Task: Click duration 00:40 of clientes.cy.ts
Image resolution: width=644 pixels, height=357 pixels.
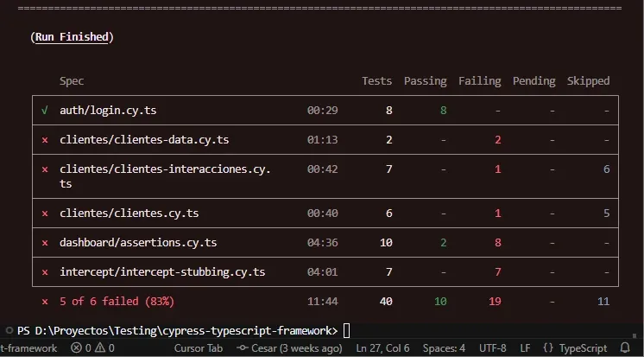Action: [x=322, y=213]
